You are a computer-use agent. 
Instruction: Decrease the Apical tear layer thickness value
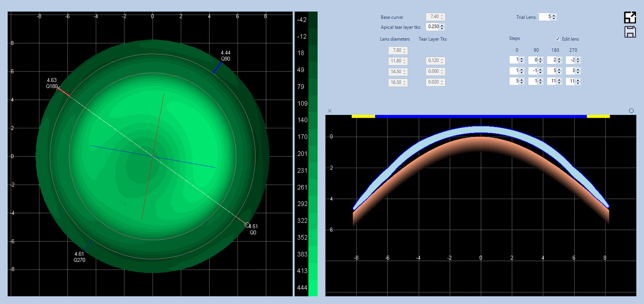[442, 29]
